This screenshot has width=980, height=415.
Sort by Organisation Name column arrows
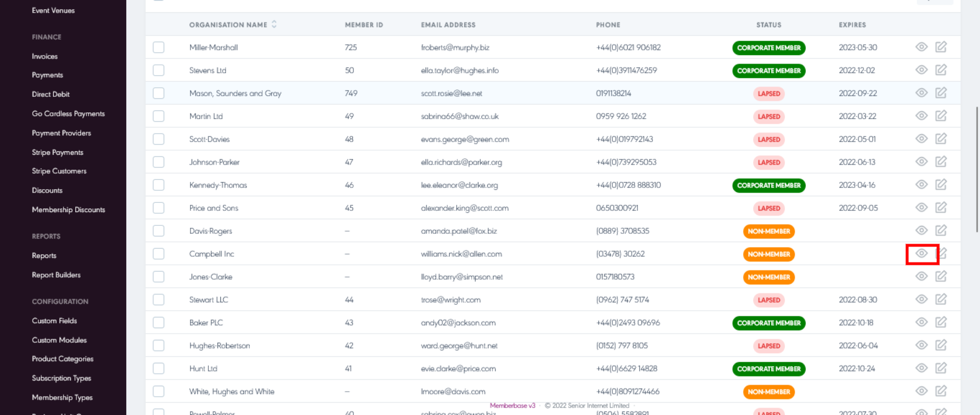tap(274, 24)
